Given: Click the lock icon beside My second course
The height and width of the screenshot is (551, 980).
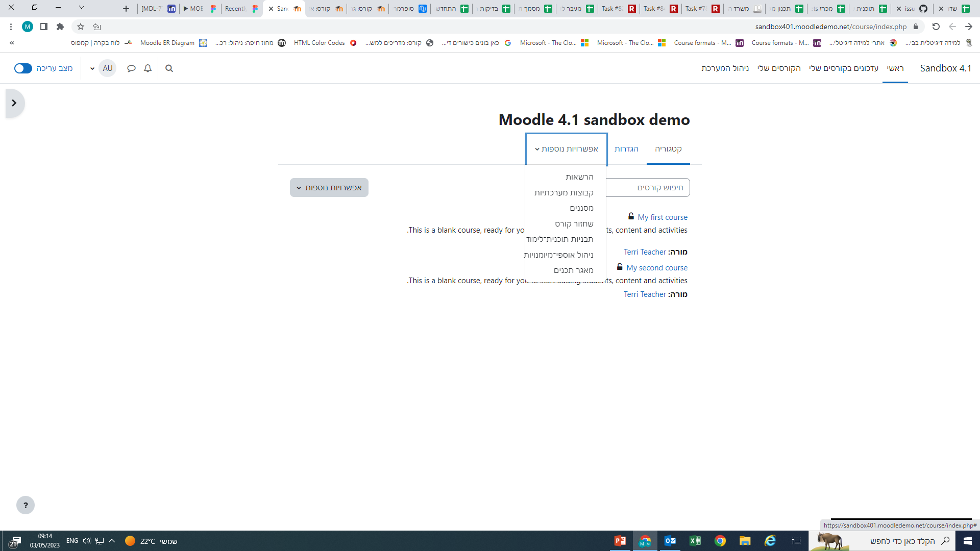Looking at the screenshot, I should (x=620, y=267).
